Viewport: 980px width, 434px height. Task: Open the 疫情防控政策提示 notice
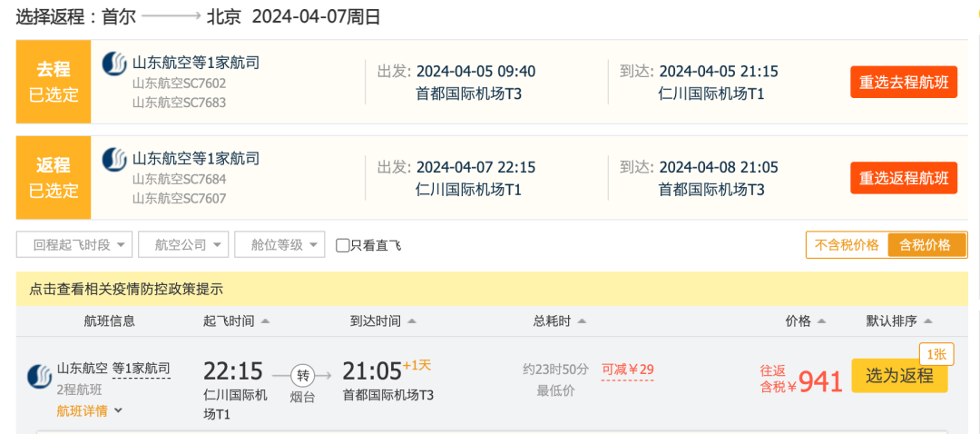coord(126,290)
